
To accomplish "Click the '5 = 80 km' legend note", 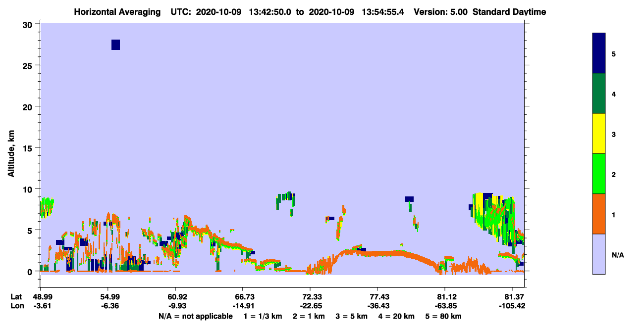I will coord(442,316).
